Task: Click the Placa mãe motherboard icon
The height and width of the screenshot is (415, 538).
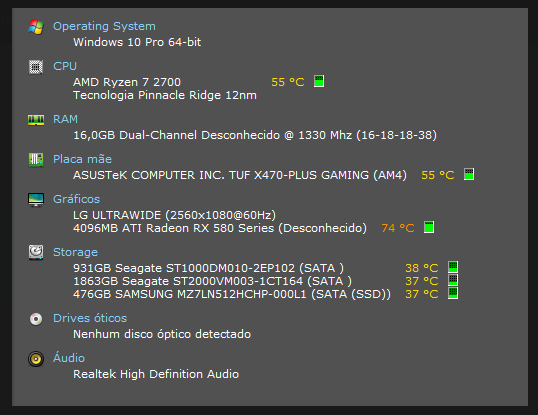Action: [x=36, y=159]
